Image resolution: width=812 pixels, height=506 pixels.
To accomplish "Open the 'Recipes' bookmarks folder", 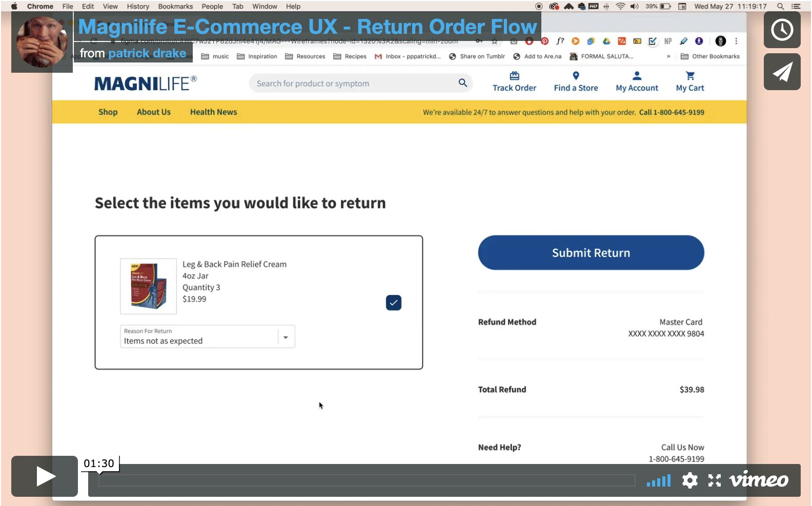I will tap(350, 56).
